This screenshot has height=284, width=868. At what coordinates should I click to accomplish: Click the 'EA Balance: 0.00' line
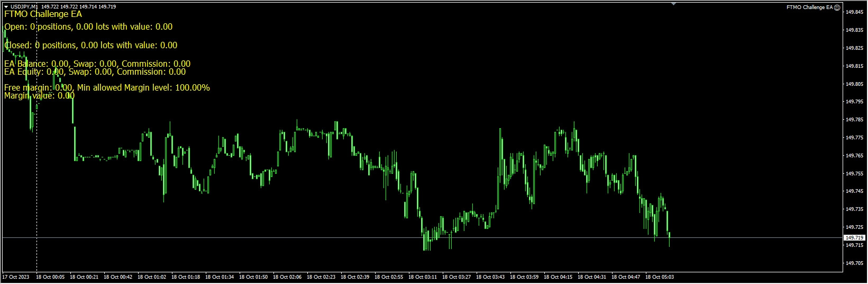click(97, 64)
